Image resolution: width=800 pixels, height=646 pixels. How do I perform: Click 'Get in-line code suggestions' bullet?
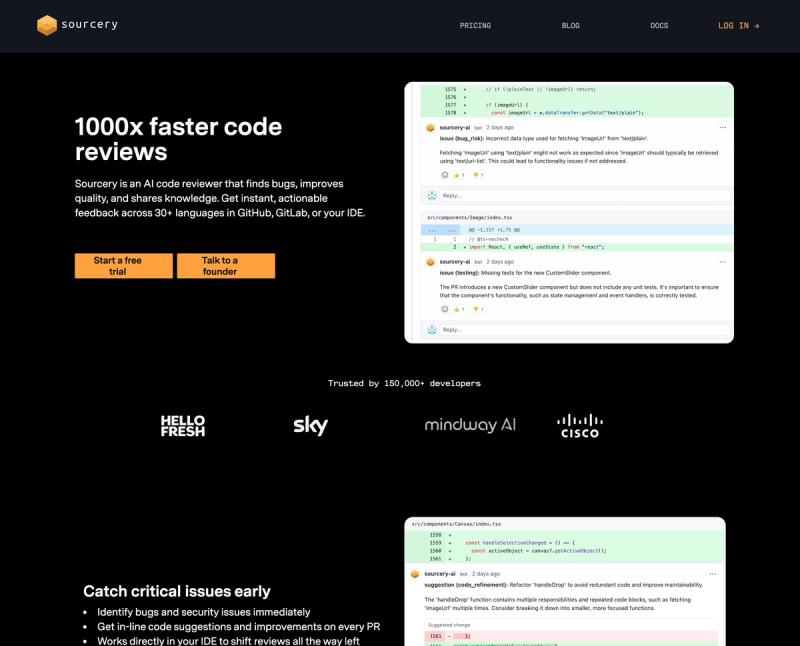point(238,627)
